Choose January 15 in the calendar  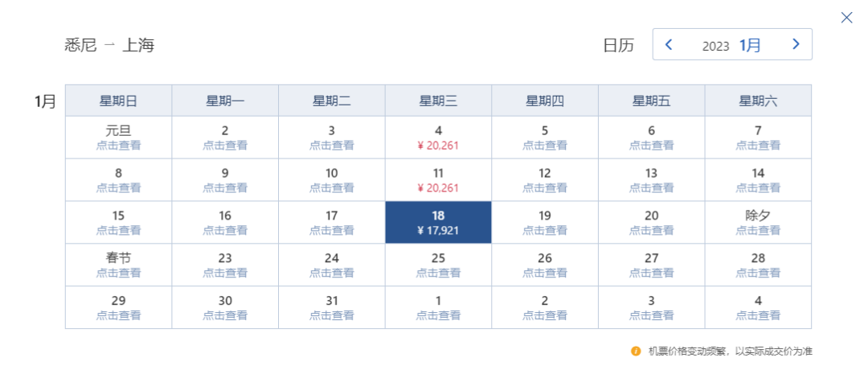tap(118, 223)
